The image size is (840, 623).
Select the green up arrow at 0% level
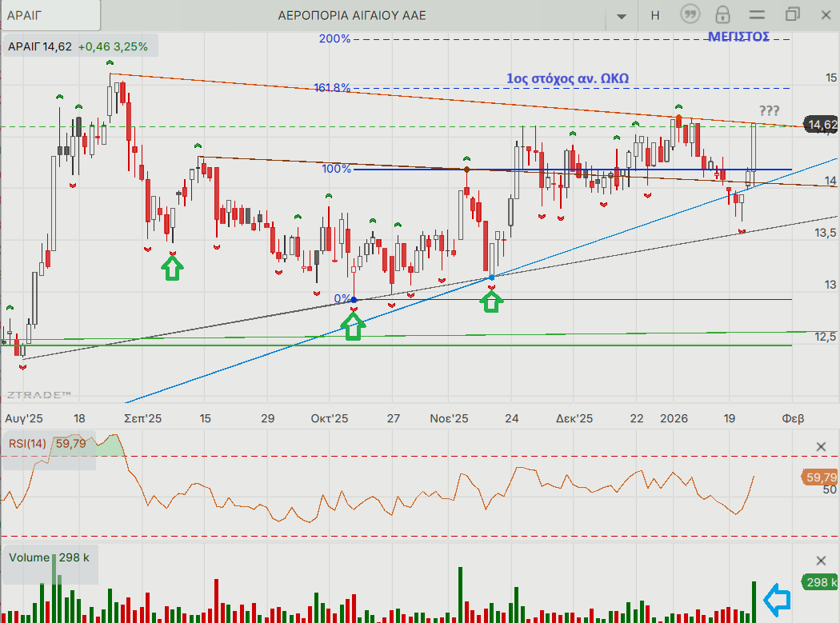click(353, 325)
